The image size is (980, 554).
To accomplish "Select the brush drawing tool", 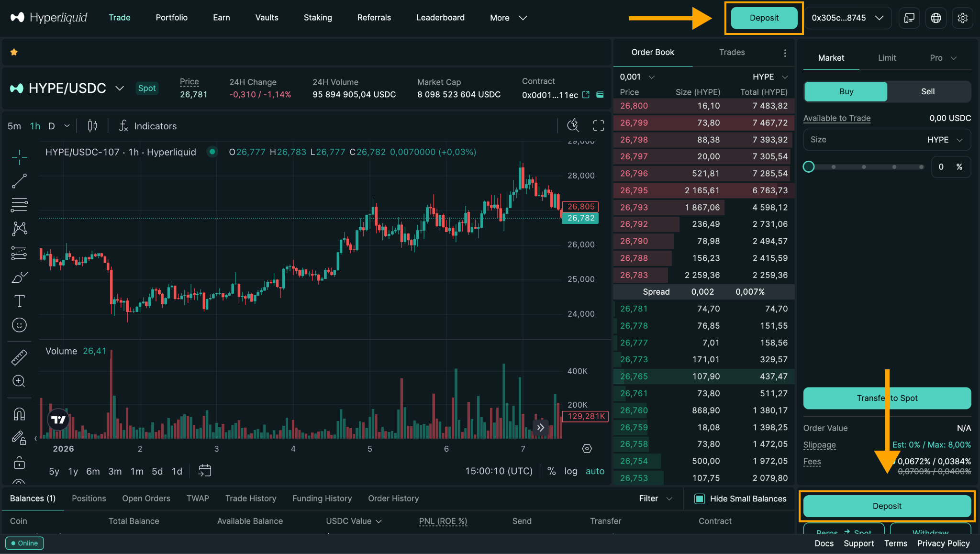I will (19, 277).
